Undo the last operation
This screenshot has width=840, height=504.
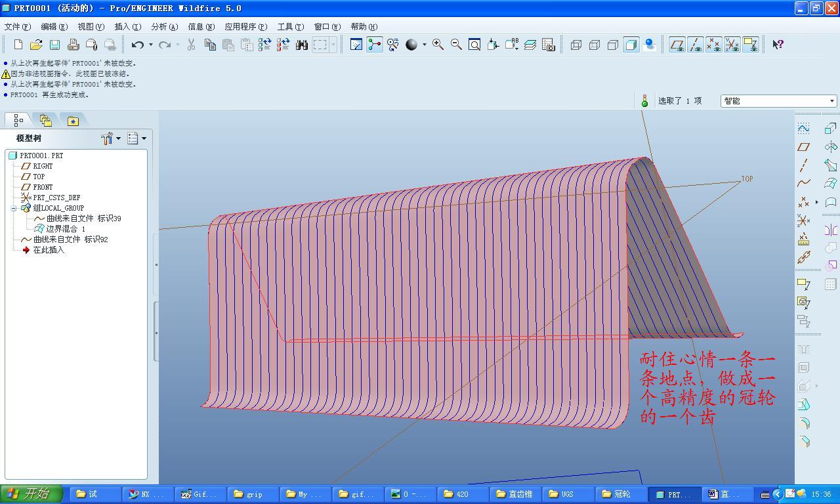(x=137, y=45)
